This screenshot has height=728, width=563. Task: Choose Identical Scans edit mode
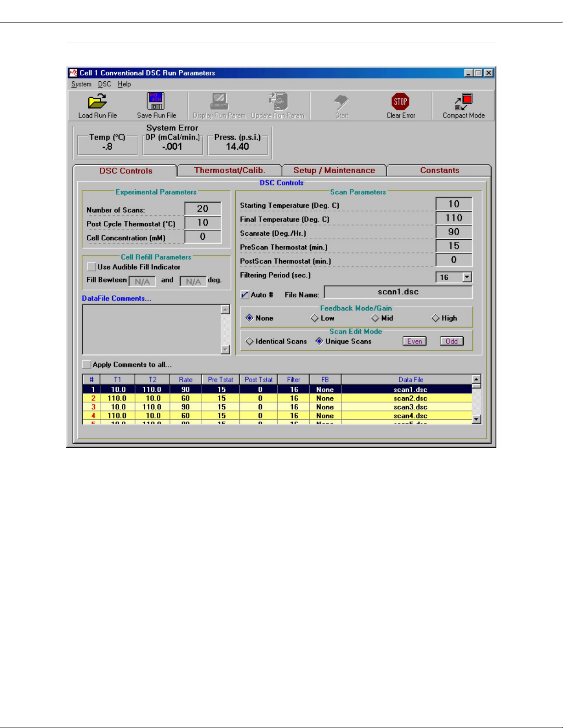pos(250,341)
